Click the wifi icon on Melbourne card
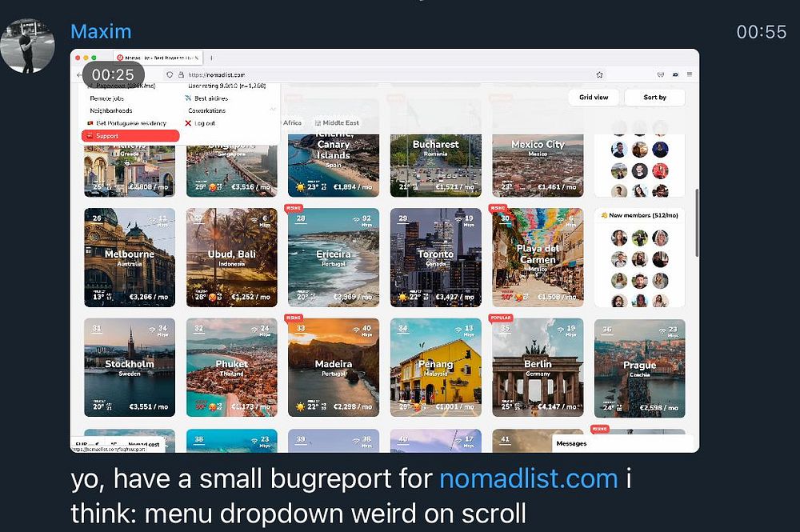 coord(152,220)
